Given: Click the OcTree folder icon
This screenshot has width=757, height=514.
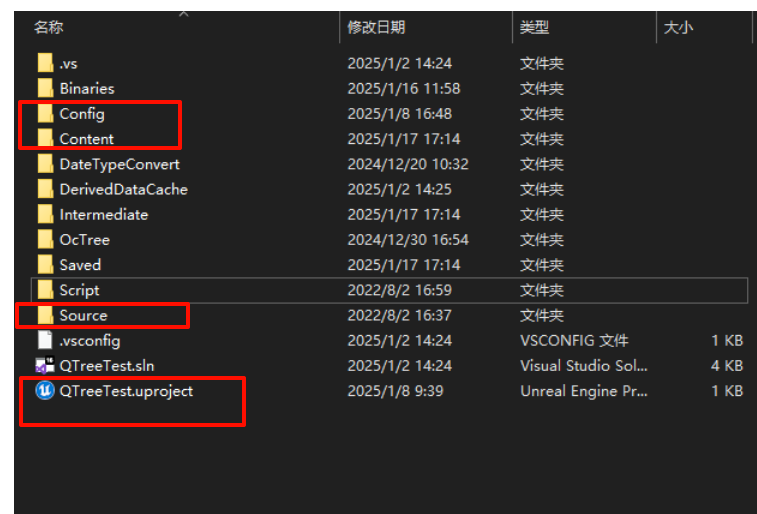Looking at the screenshot, I should tap(44, 240).
